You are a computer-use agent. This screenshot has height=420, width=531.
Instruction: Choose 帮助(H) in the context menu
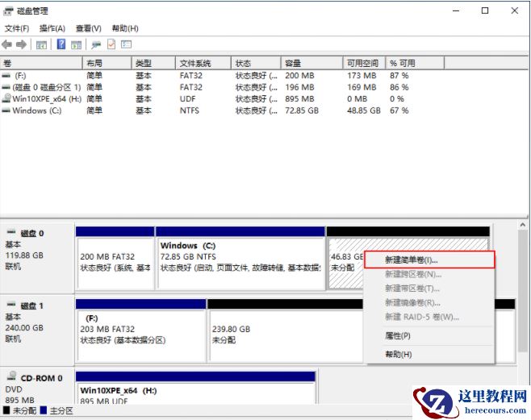(x=429, y=355)
